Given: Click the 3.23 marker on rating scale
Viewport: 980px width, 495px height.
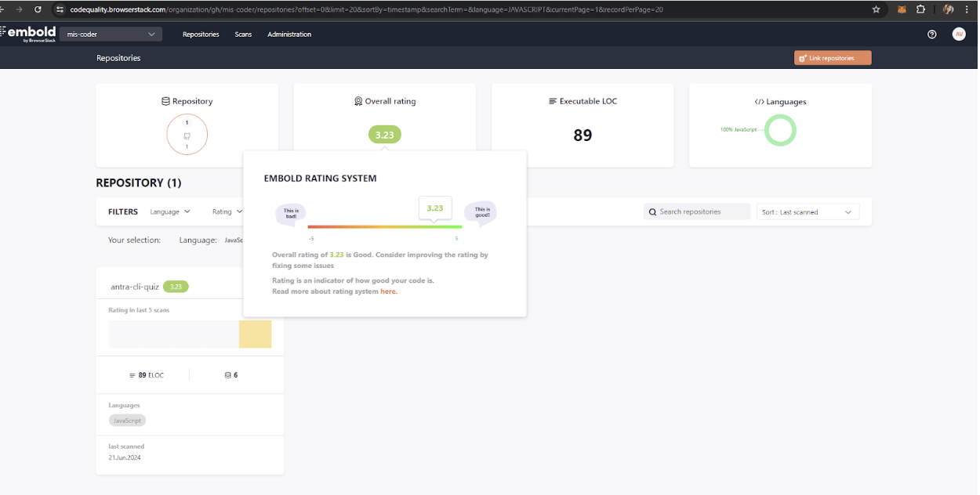Looking at the screenshot, I should tap(435, 208).
